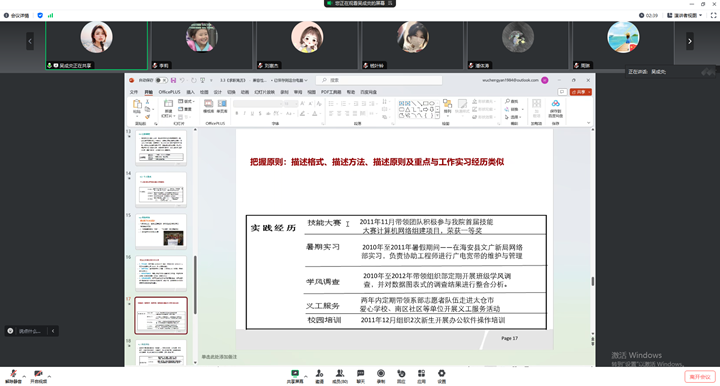Show previous participants with left arrow
Viewport: 720px width, 386px height.
30,41
